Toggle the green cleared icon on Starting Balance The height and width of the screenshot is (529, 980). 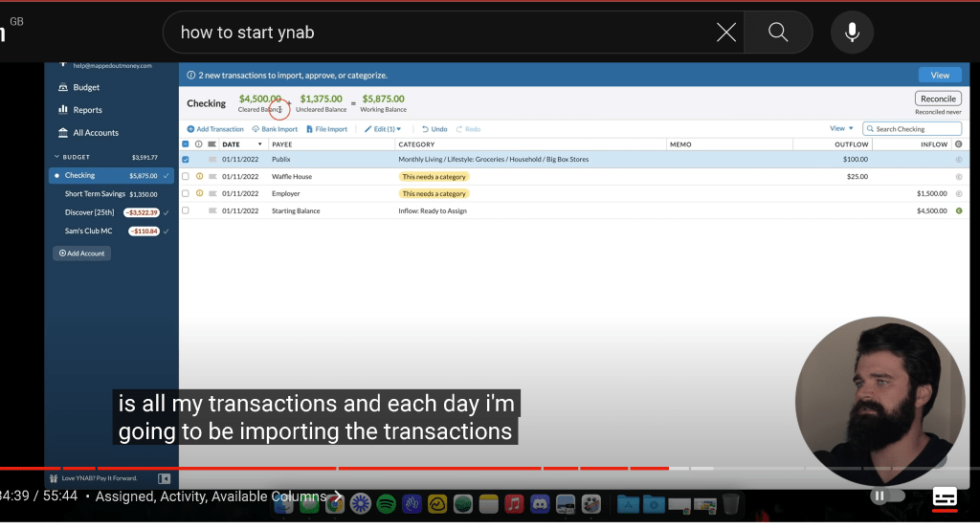(x=959, y=210)
